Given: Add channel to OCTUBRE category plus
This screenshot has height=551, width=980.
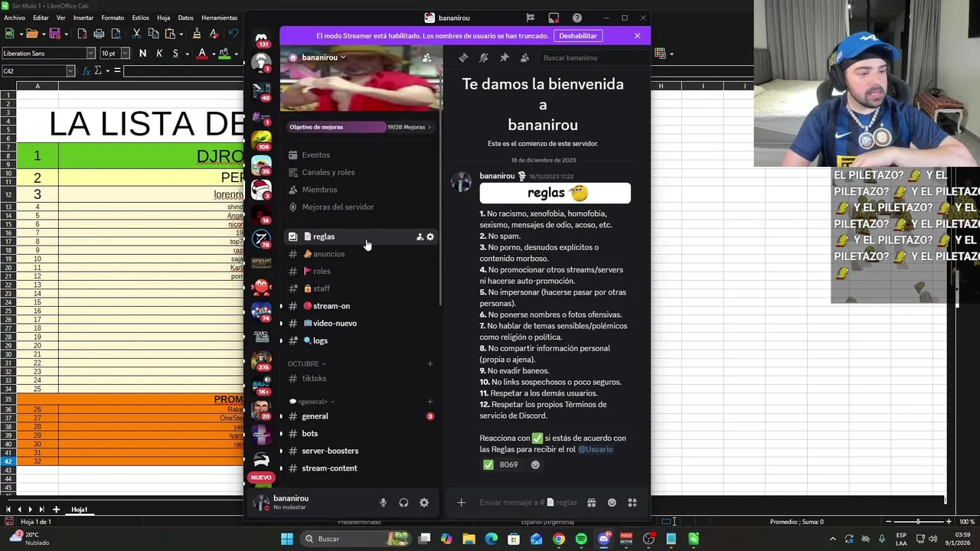Looking at the screenshot, I should pyautogui.click(x=430, y=364).
